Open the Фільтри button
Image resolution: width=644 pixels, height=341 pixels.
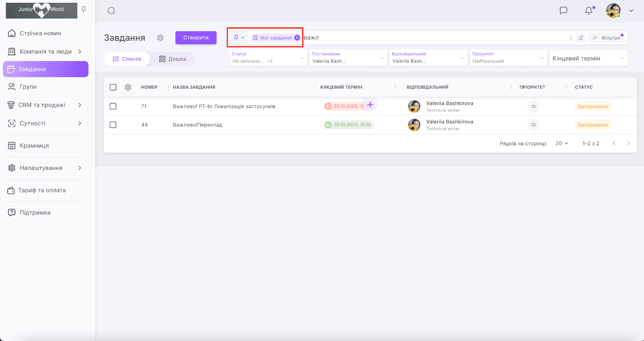(606, 38)
